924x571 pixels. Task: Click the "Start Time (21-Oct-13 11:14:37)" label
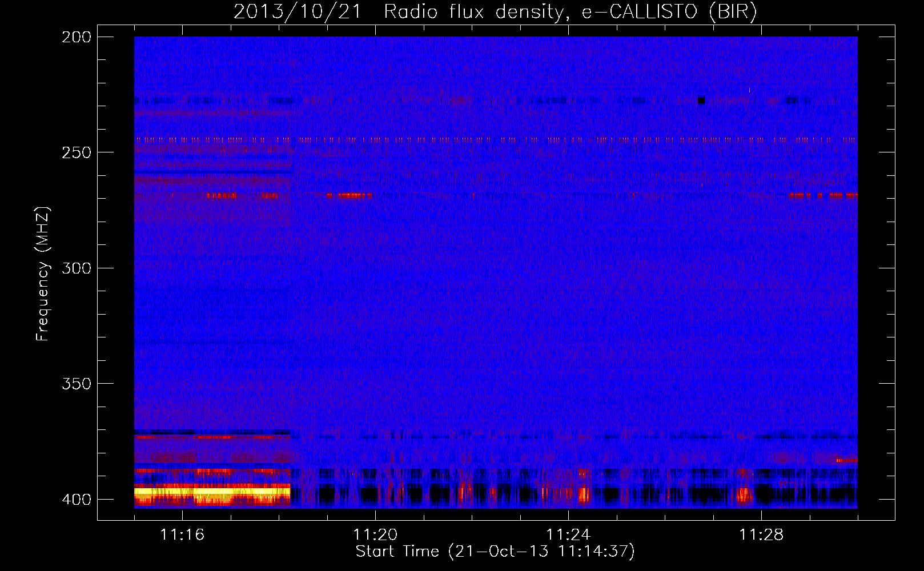click(x=495, y=552)
